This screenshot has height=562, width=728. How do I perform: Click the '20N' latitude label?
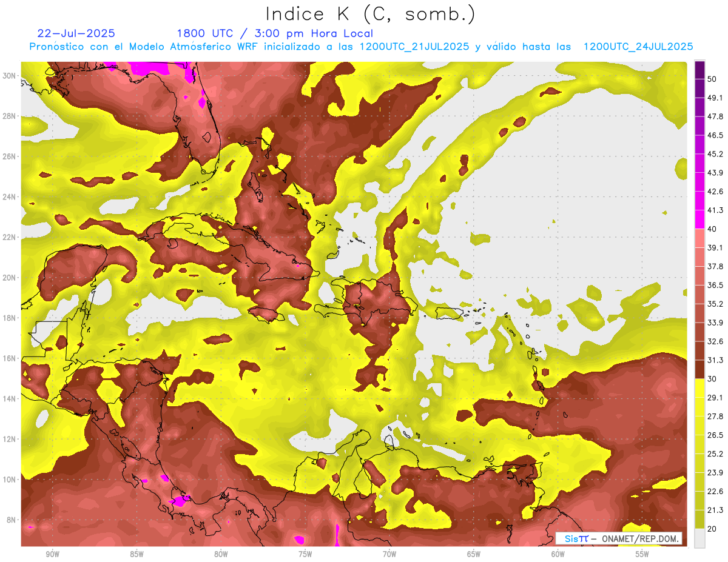point(10,278)
